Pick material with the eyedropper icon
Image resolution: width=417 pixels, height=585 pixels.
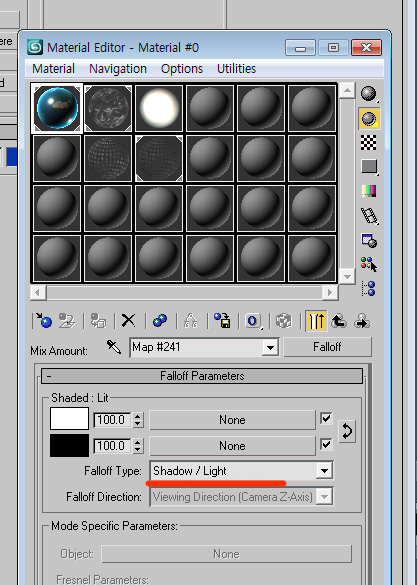114,347
